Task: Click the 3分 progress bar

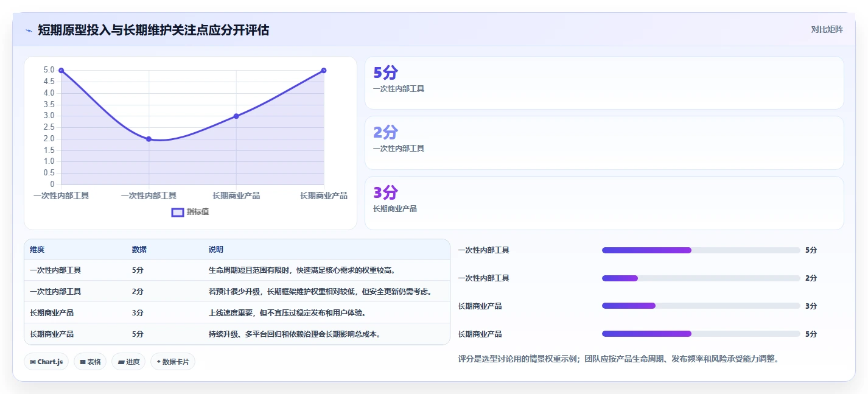Action: [x=701, y=306]
